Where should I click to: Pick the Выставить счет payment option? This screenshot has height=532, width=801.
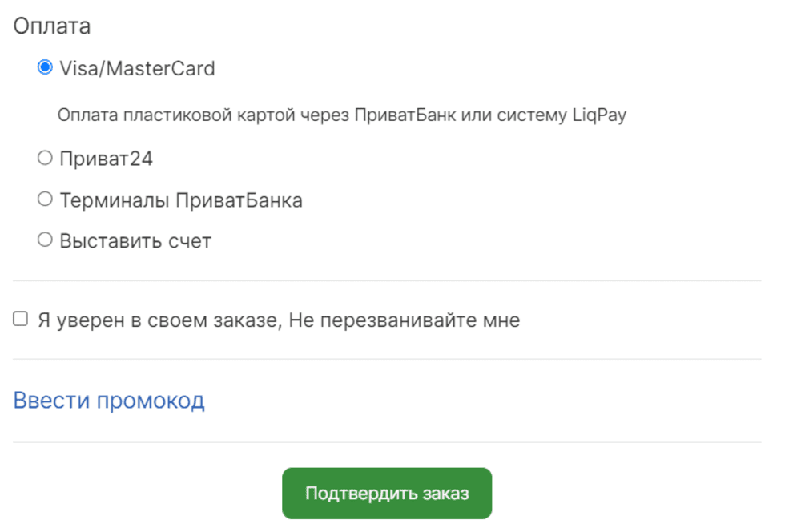[x=45, y=240]
